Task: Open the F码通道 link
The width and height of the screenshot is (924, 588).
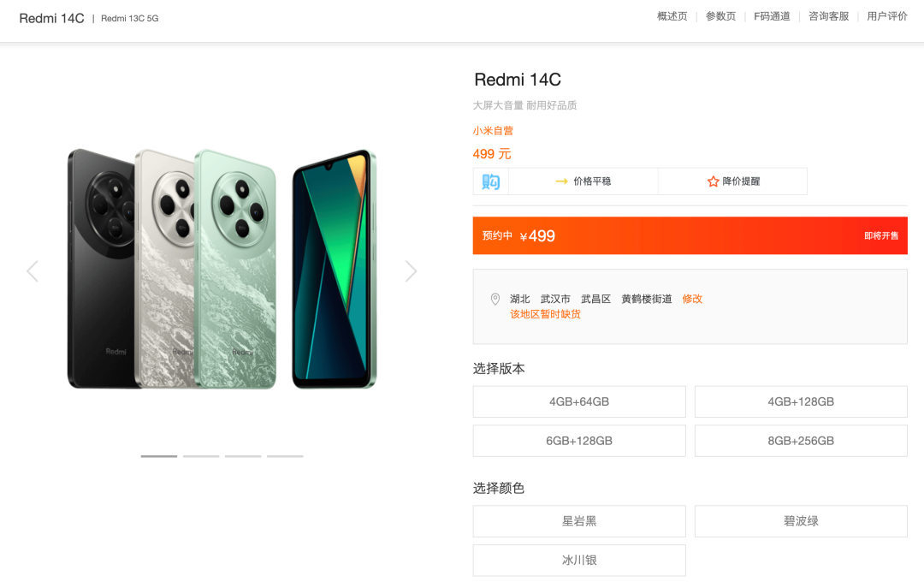Action: coord(772,16)
